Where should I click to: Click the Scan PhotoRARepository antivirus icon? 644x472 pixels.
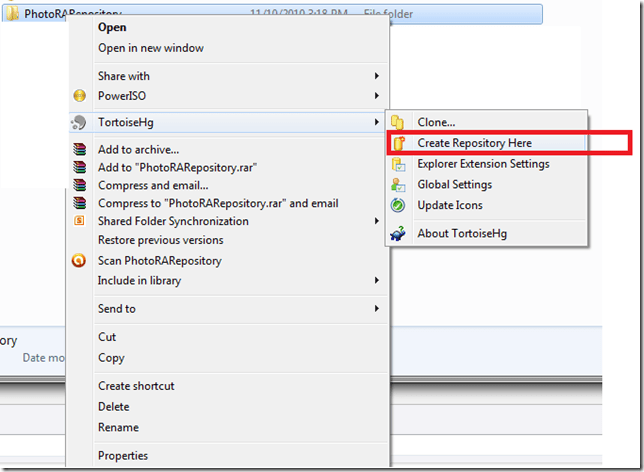point(80,261)
